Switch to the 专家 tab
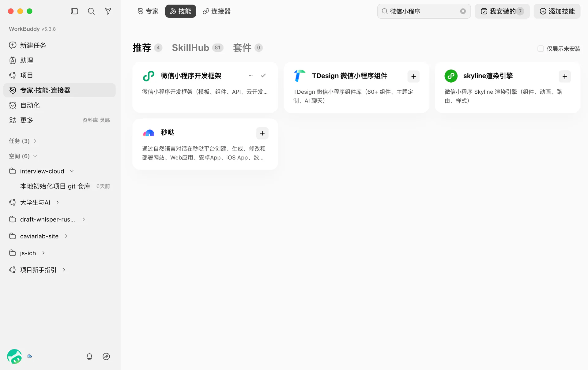This screenshot has width=588, height=370. coord(148,11)
